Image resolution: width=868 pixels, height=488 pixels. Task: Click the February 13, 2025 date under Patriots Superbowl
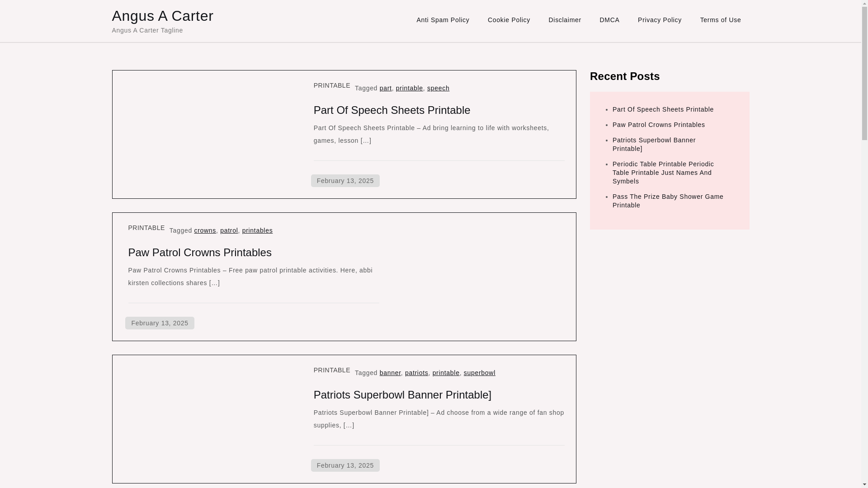click(x=345, y=465)
